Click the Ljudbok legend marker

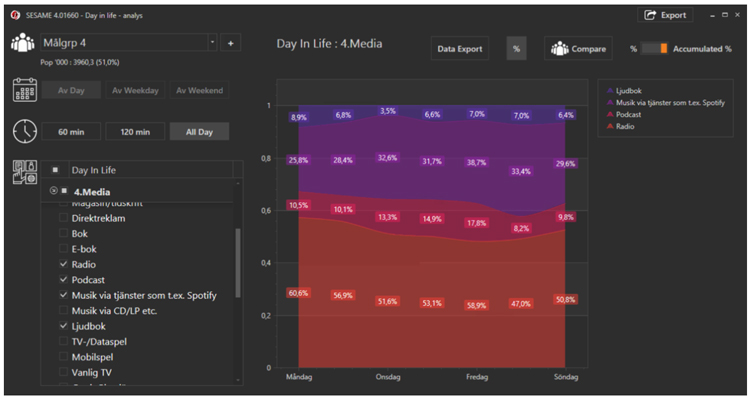611,89
